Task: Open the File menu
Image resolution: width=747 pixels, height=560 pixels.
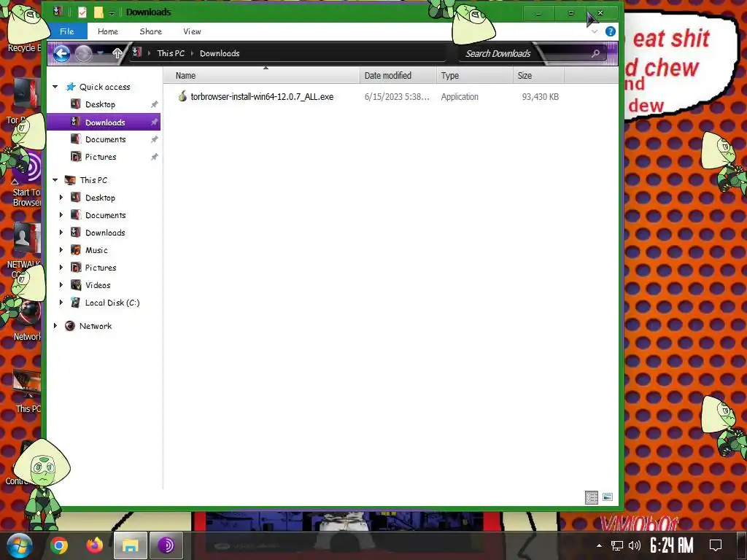Action: pos(66,31)
